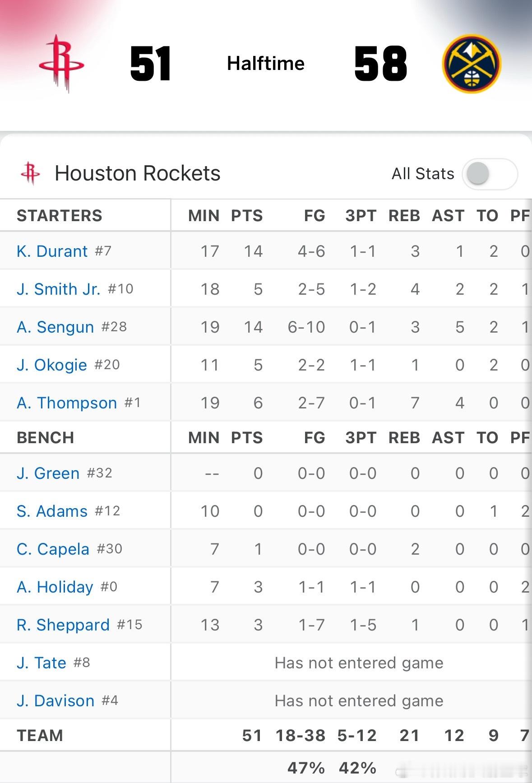532x783 pixels.
Task: Click the starters PTS column header
Action: [x=247, y=216]
